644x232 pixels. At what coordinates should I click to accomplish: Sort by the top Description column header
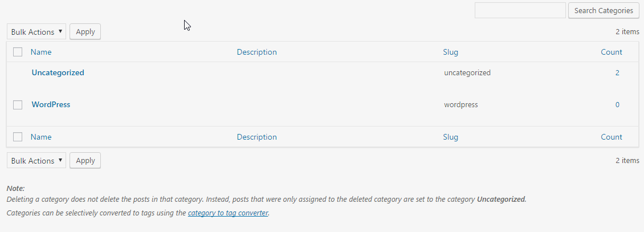pos(256,52)
